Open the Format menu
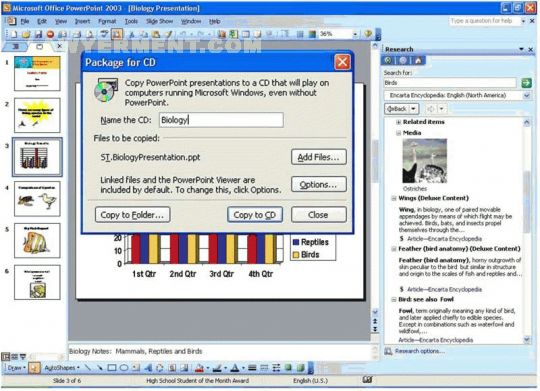 point(107,21)
